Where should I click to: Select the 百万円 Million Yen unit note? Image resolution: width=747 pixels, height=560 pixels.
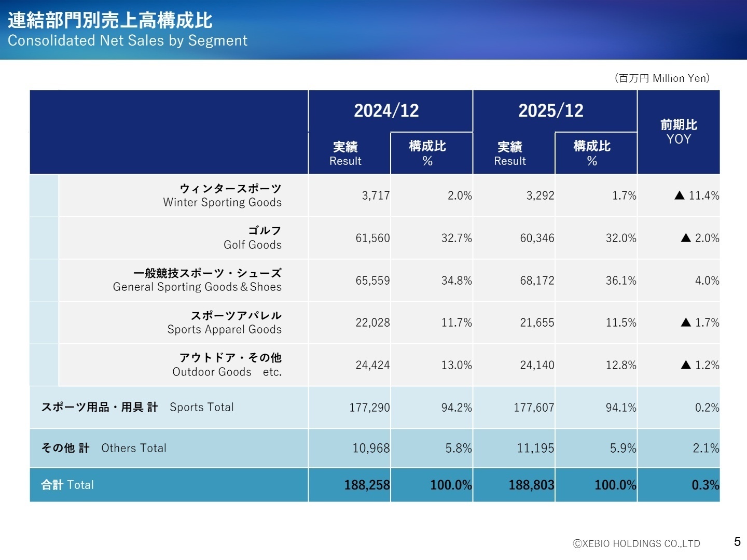coord(661,78)
